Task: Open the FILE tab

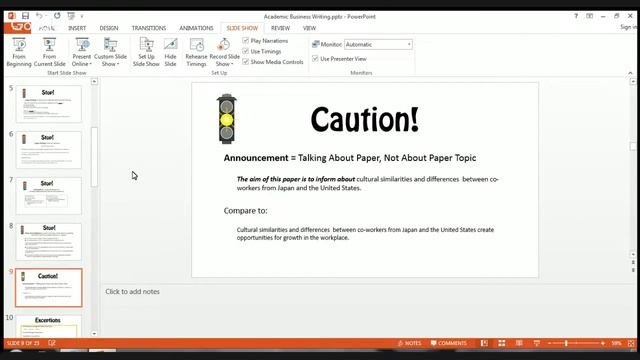Action: [18, 28]
